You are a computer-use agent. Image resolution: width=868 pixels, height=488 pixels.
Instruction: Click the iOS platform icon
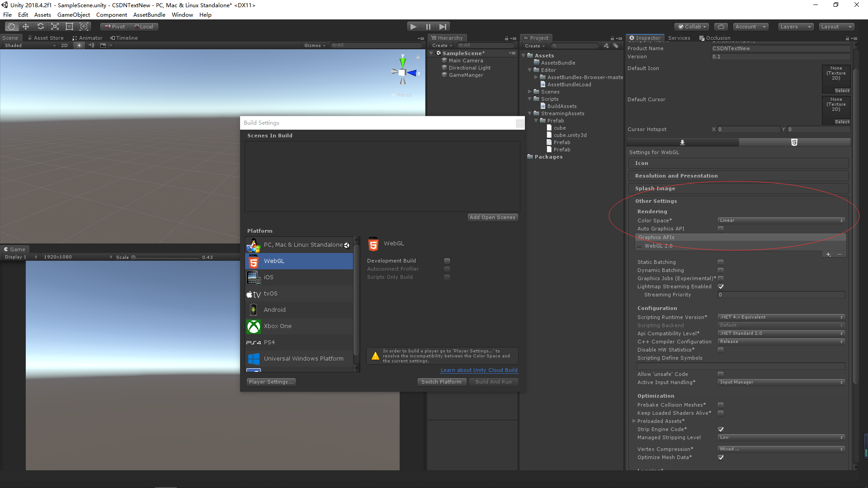click(x=254, y=277)
